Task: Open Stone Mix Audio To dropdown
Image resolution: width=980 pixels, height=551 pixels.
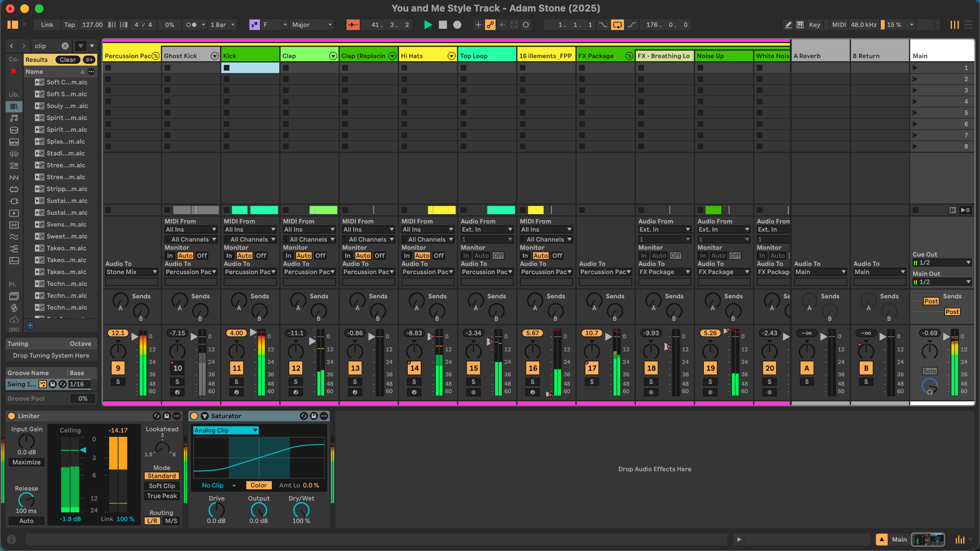Action: click(131, 272)
